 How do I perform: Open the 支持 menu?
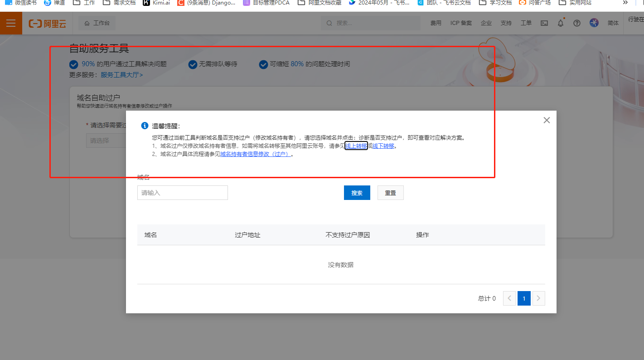coord(506,23)
